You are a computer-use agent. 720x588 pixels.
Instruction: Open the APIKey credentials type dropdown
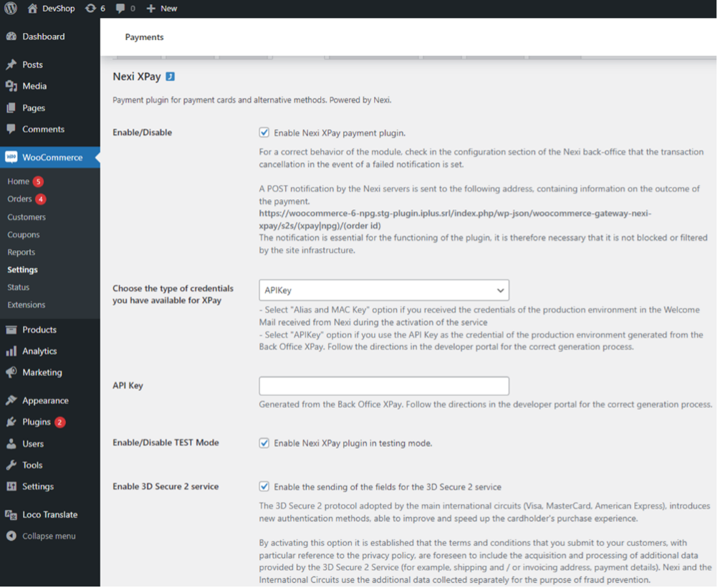point(384,290)
